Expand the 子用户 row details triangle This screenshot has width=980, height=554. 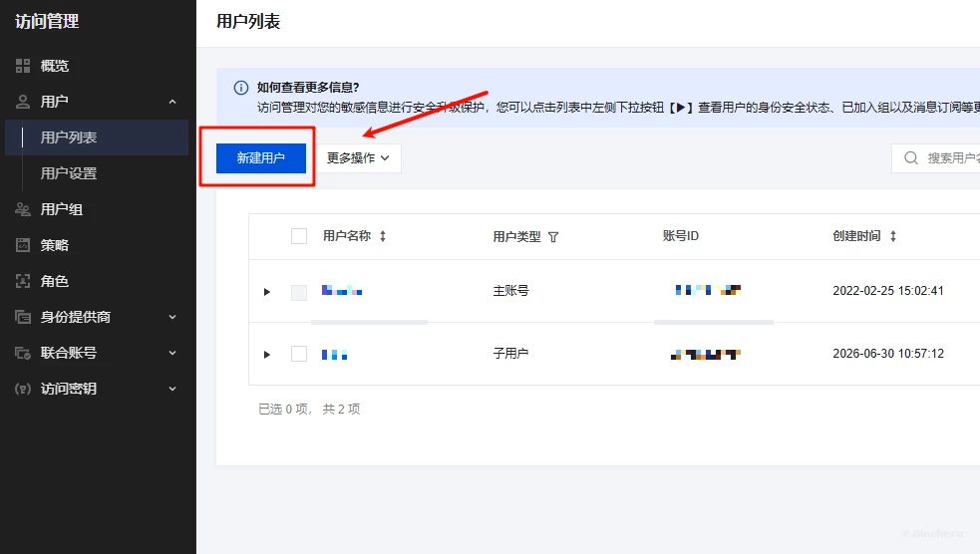267,355
